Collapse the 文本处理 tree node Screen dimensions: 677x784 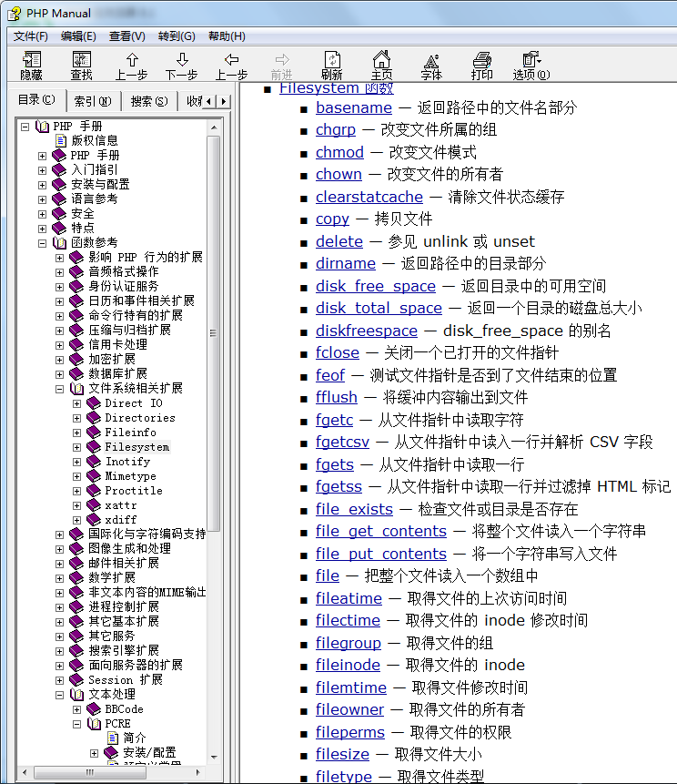click(59, 695)
